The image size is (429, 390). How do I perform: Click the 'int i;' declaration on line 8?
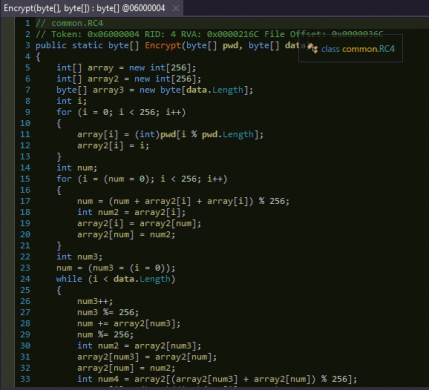pos(72,101)
